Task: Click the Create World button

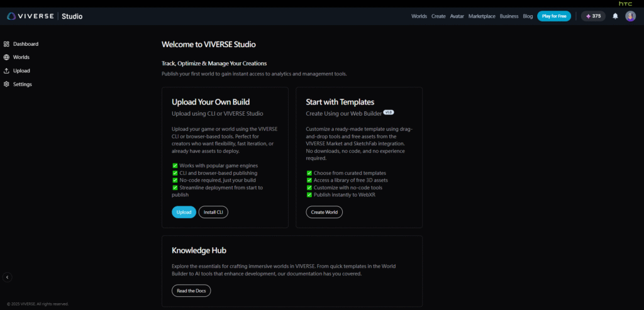Action: (x=324, y=213)
